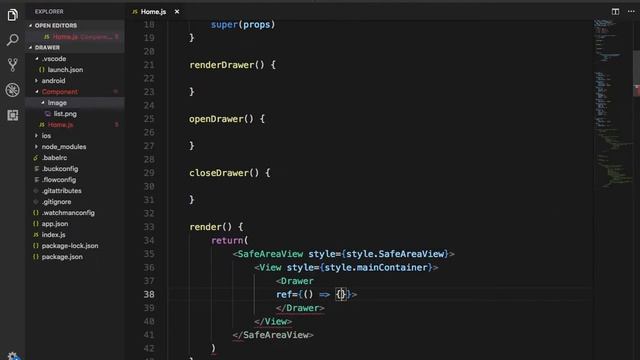Close the Home.js editor tab

pos(177,12)
